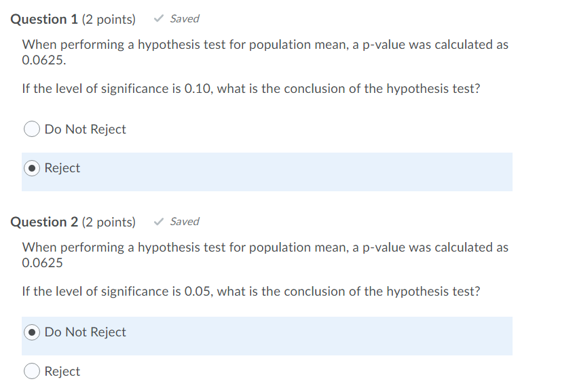This screenshot has width=575, height=392.
Task: Click the 0.05 significance level question text
Action: pyautogui.click(x=251, y=292)
